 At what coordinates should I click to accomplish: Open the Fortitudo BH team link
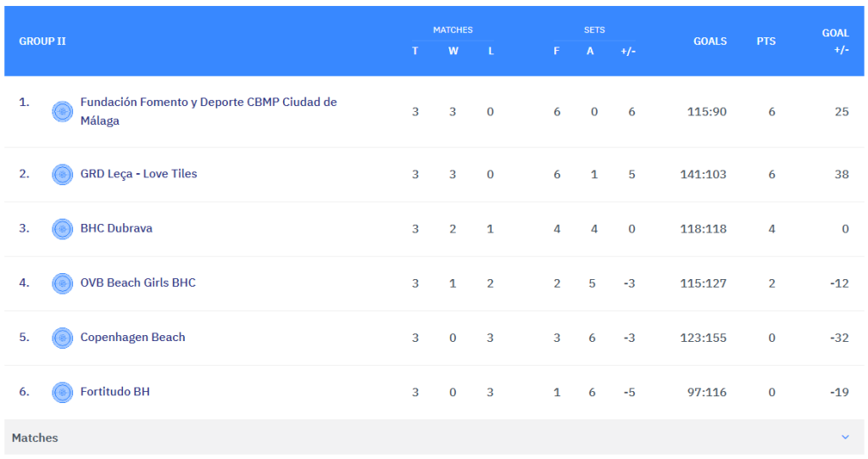click(x=114, y=391)
